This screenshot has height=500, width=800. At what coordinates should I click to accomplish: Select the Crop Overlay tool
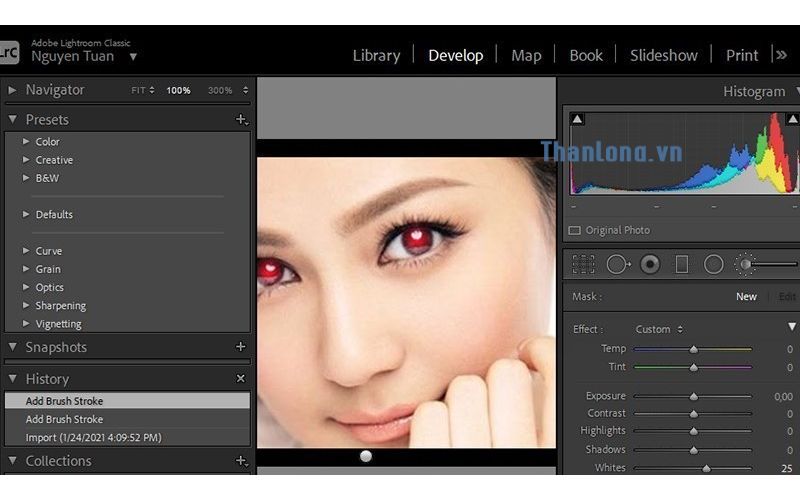(583, 264)
